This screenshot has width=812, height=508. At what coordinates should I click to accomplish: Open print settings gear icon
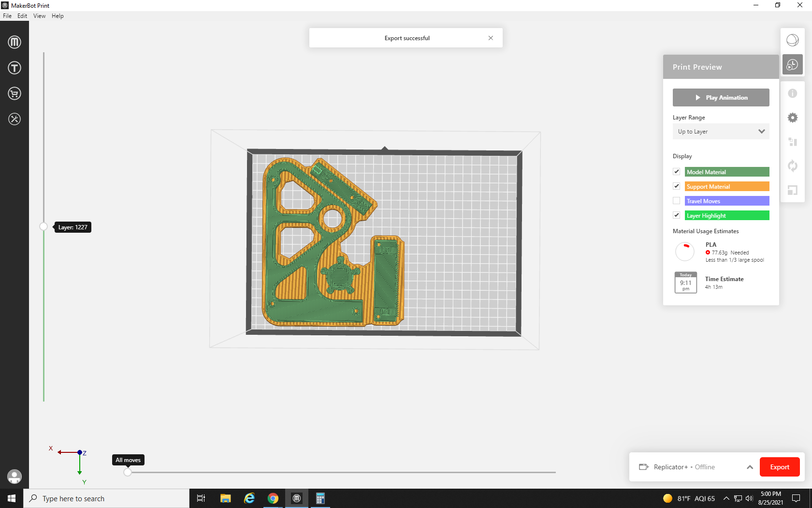[793, 118]
